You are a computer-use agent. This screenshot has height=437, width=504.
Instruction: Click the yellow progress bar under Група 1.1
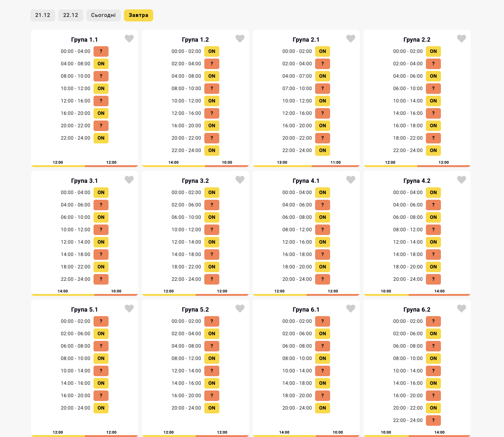(58, 166)
